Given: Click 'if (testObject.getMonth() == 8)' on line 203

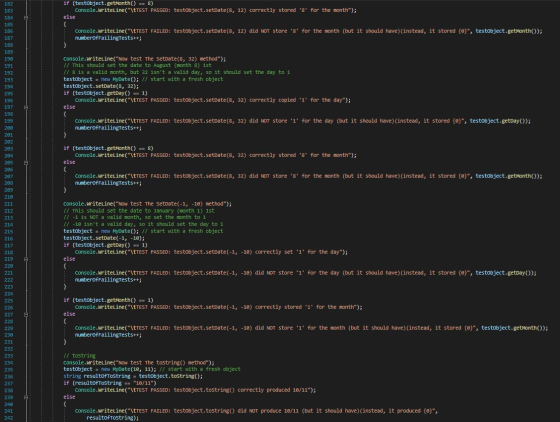Looking at the screenshot, I should pyautogui.click(x=108, y=148).
